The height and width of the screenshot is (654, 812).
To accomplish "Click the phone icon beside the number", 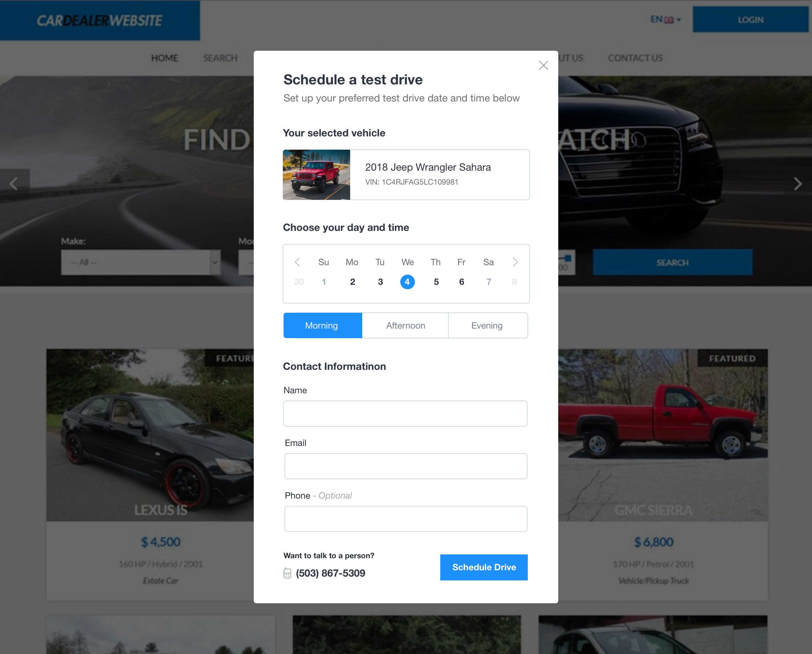I will click(287, 573).
